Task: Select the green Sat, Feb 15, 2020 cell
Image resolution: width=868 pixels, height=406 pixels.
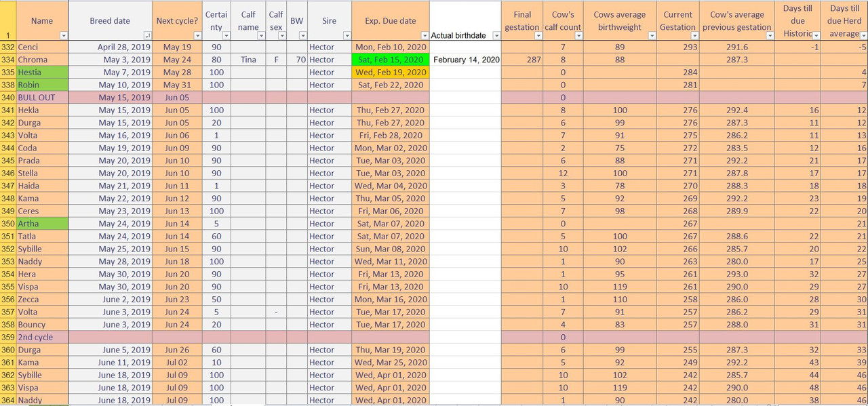Action: point(391,60)
